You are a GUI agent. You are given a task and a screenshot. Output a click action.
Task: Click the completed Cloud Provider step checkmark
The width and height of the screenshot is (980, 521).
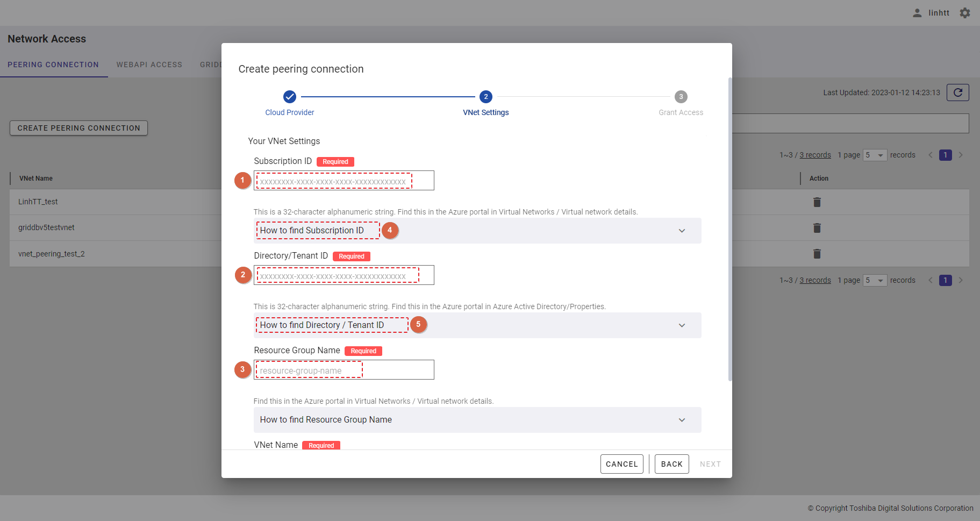[290, 97]
